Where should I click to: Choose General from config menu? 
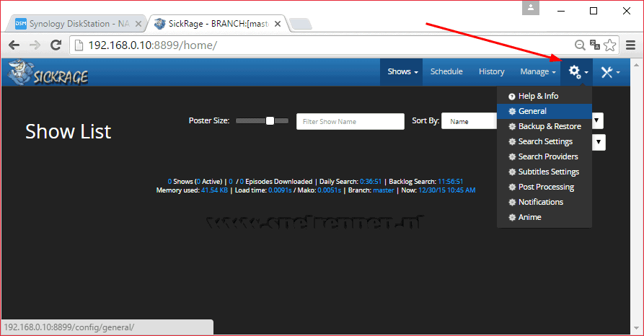[544, 111]
